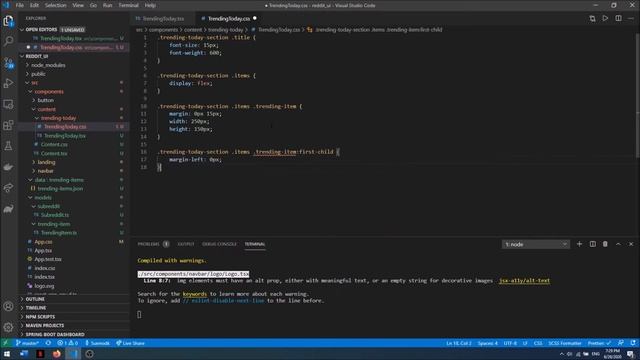Viewport: 640px width, 360px height.
Task: Split the terminal panel
Action: pyautogui.click(x=592, y=244)
